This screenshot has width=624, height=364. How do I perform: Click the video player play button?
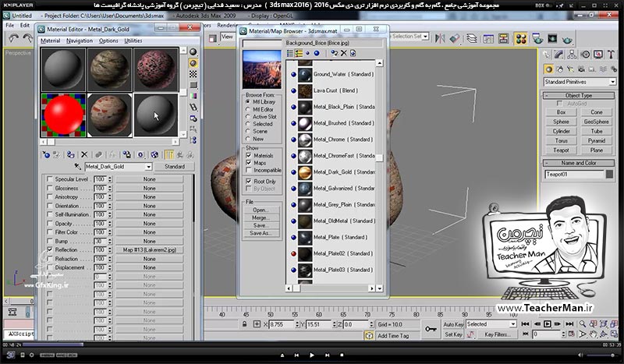click(311, 355)
